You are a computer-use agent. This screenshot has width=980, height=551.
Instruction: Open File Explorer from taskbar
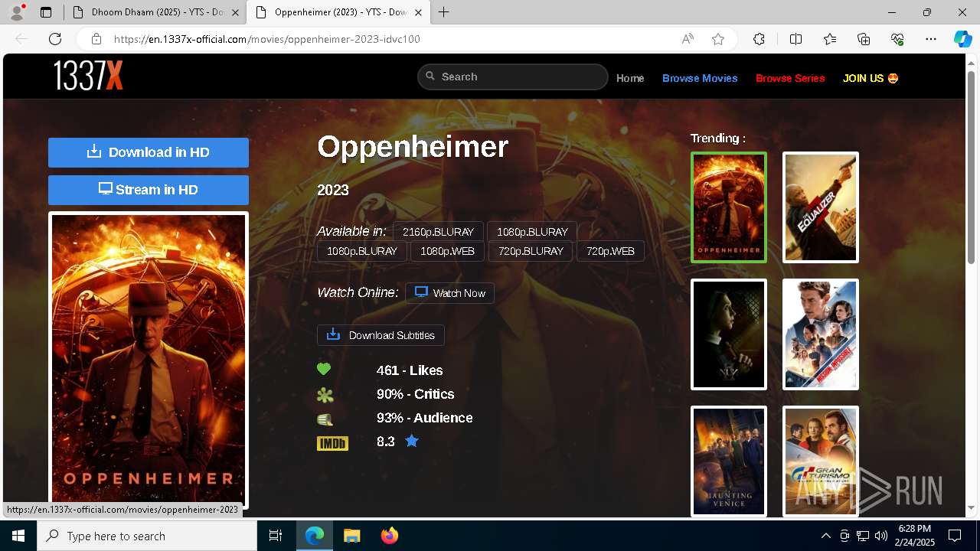click(x=351, y=536)
